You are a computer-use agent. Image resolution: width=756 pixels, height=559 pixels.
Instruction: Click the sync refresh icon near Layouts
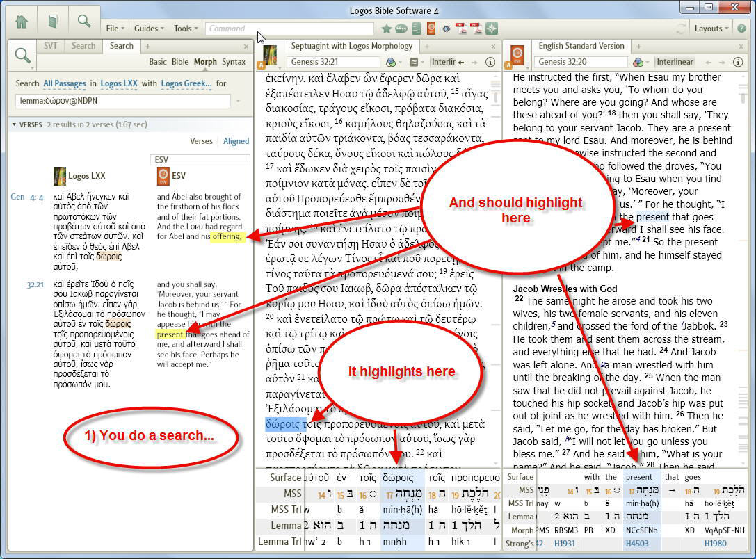click(x=681, y=29)
